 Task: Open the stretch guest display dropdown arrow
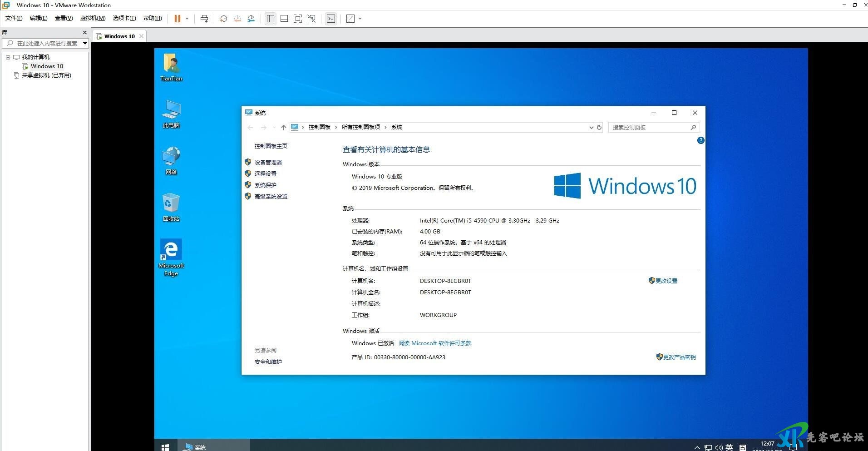coord(360,19)
